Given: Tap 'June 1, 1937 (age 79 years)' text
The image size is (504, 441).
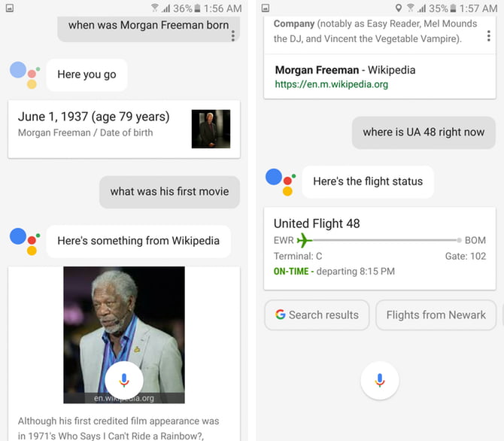Looking at the screenshot, I should coord(93,117).
